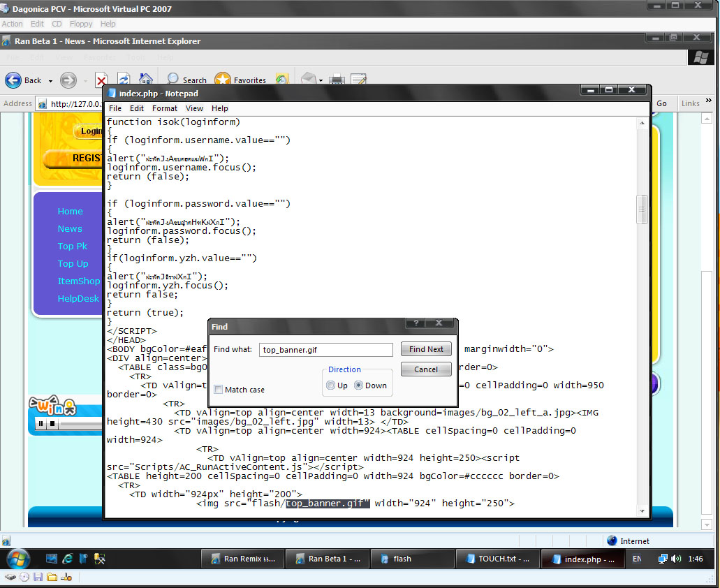Click Virtual PC shared folder status icon
The image size is (720, 588).
coord(52,577)
